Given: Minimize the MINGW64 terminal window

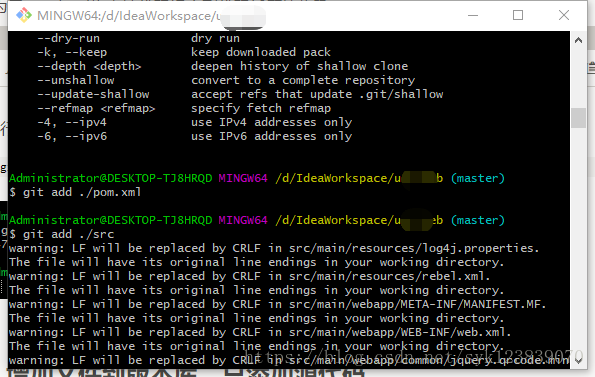Looking at the screenshot, I should 473,16.
